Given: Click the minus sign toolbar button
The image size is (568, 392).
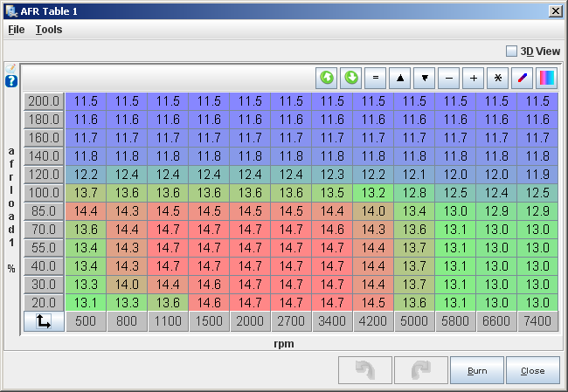Looking at the screenshot, I should coord(449,78).
